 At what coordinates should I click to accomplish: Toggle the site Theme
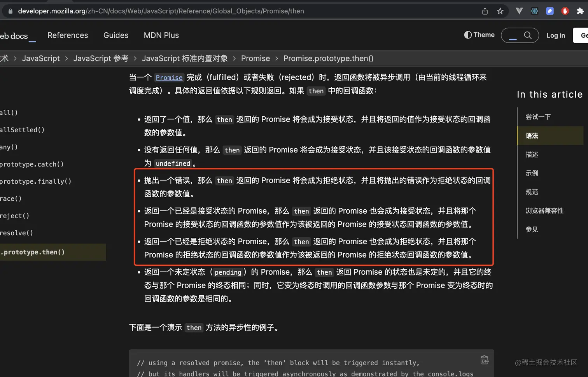point(479,35)
